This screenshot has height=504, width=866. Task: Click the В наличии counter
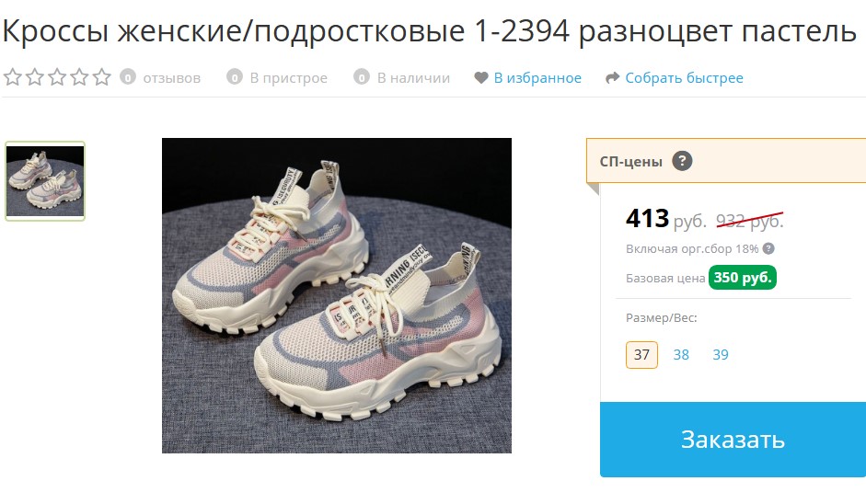pyautogui.click(x=401, y=78)
